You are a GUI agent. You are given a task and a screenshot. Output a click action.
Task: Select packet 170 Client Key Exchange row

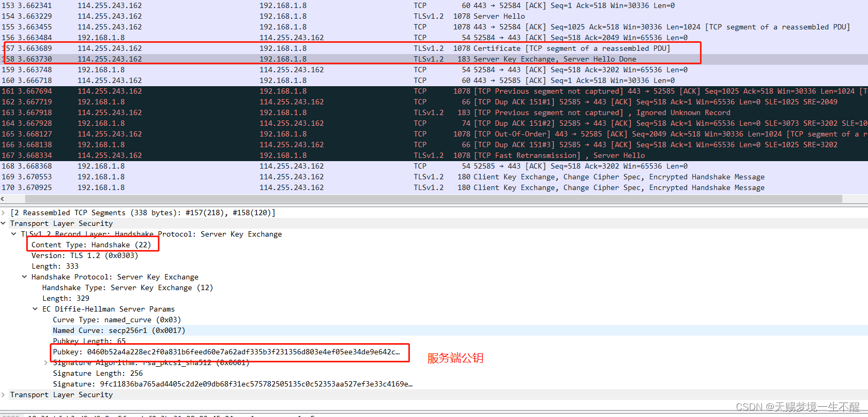[434, 187]
